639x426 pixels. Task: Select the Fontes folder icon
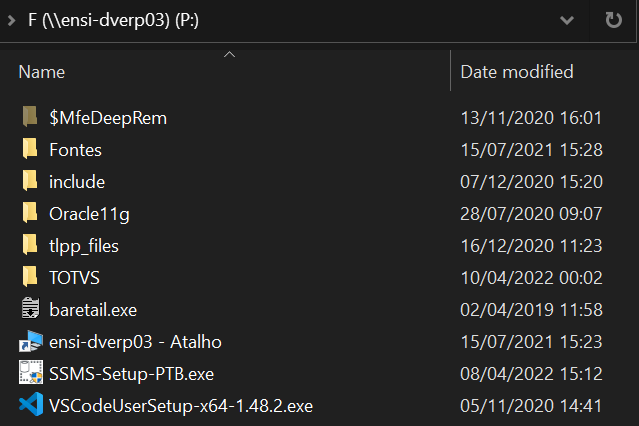click(29, 150)
